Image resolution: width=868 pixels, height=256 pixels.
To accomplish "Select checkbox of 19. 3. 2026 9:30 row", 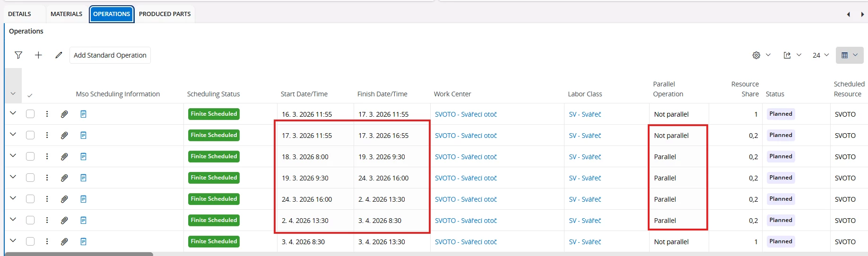I will tap(30, 178).
